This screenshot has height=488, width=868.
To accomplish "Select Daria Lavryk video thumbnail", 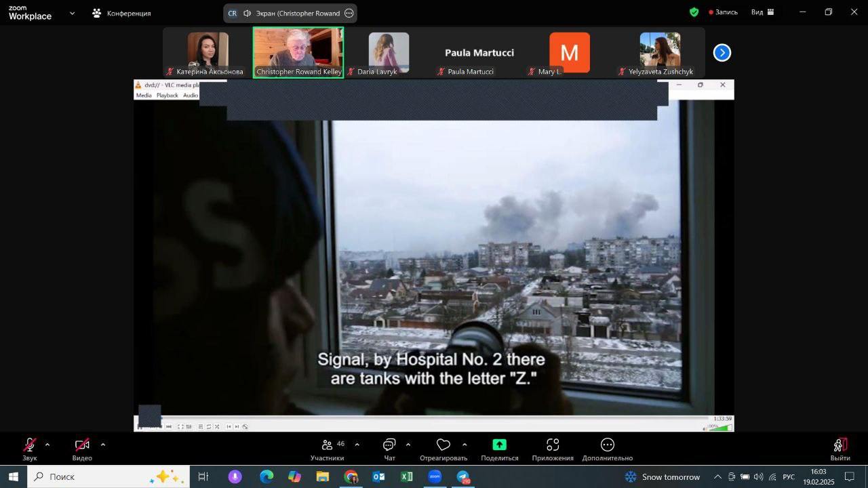I will point(389,53).
